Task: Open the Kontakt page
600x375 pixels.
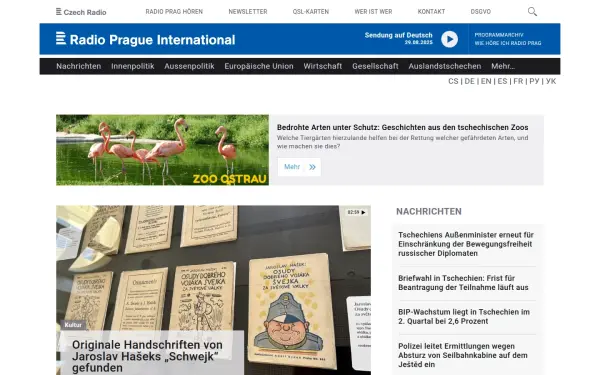Action: [x=431, y=12]
